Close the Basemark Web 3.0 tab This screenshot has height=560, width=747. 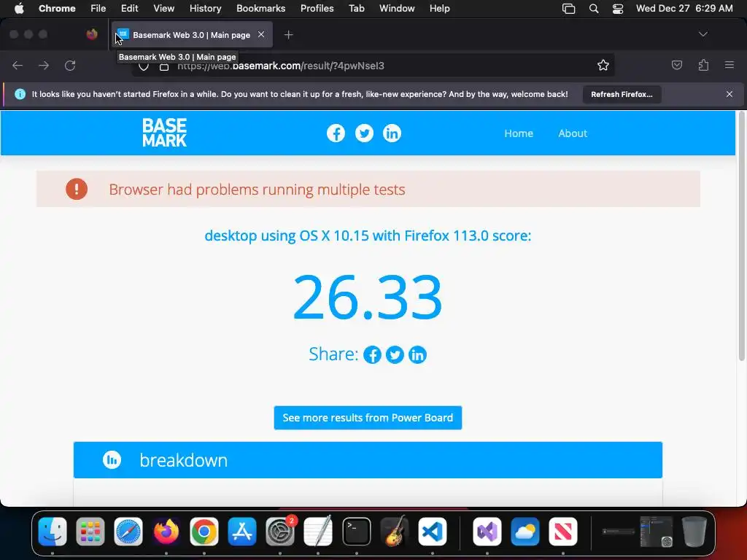pos(261,34)
